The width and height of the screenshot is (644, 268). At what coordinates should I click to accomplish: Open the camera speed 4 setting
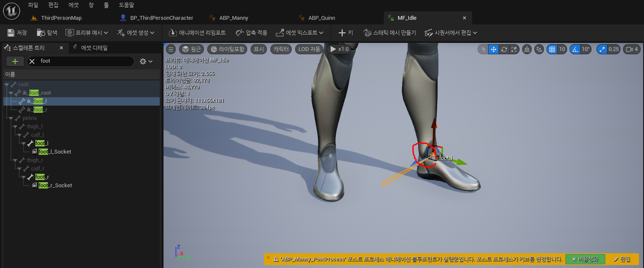coord(632,49)
